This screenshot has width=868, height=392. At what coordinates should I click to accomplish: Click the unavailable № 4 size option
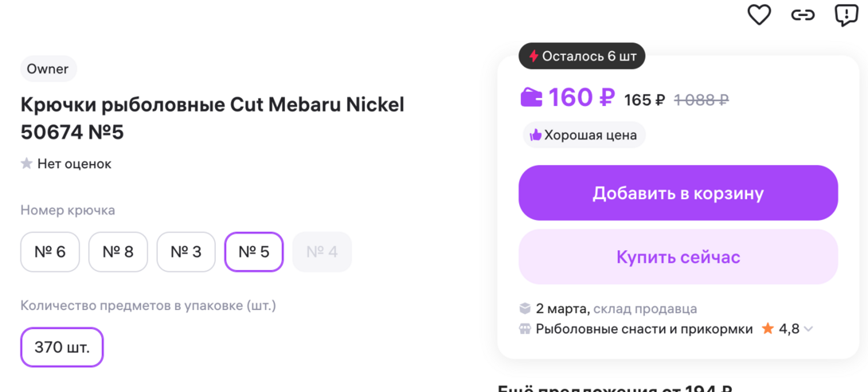(322, 252)
